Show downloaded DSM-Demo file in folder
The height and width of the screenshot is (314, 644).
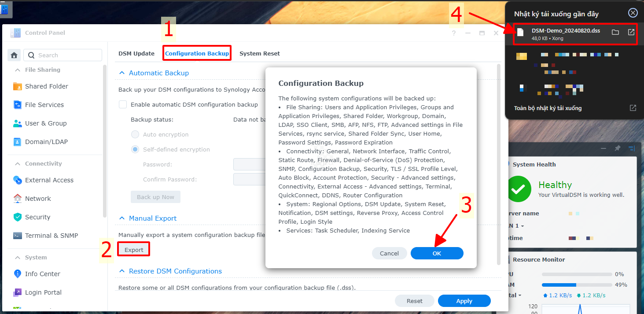(x=615, y=32)
